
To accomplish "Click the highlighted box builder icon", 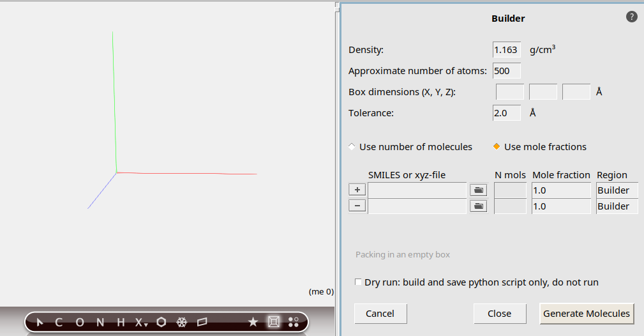I will (273, 323).
